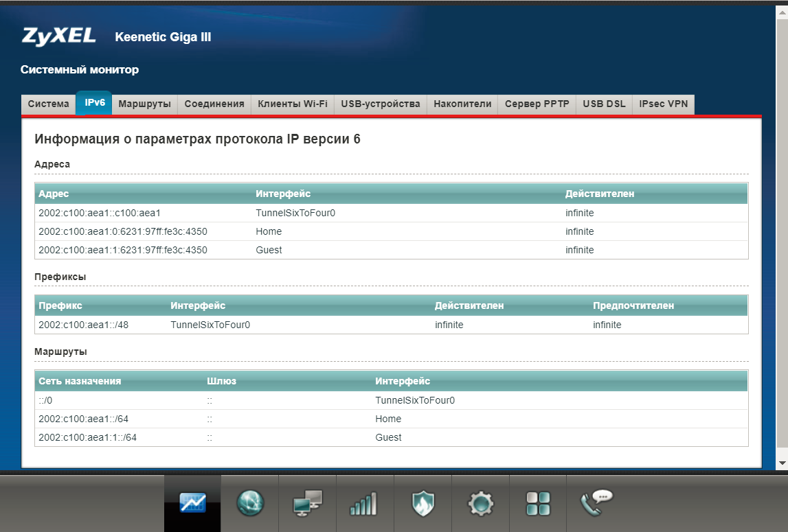The height and width of the screenshot is (532, 788).
Task: Open the Клиенты Wi-Fi tab
Action: [x=291, y=104]
